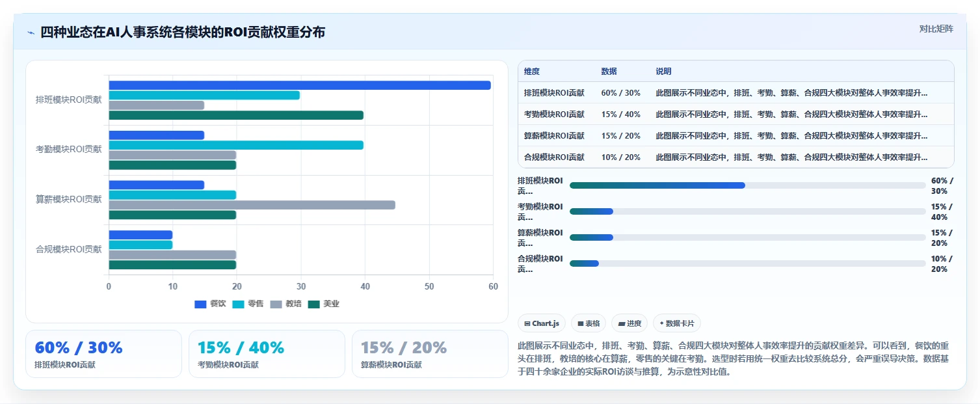This screenshot has width=980, height=404.
Task: Open the 15% / 40% data card
Action: click(267, 354)
